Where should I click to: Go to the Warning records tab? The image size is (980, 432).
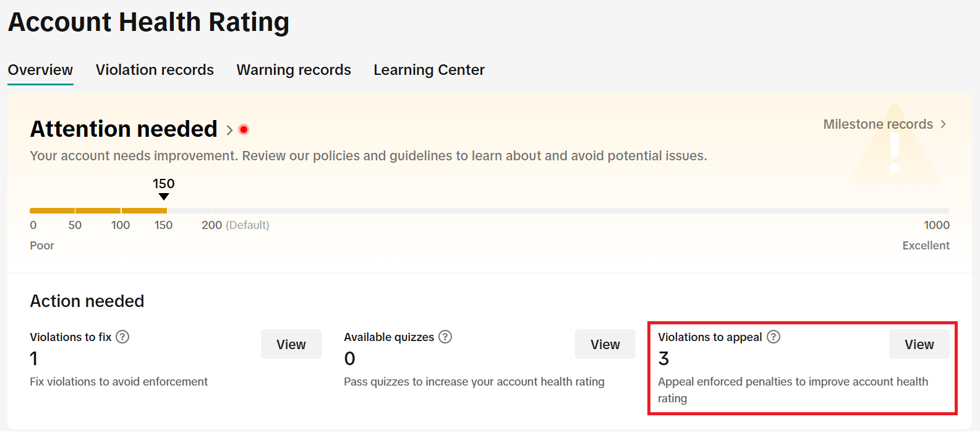point(294,70)
